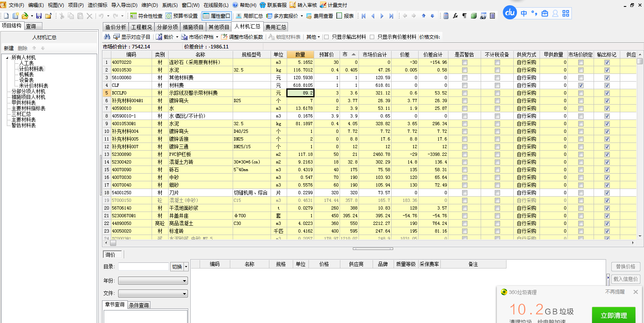Image resolution: width=644 pixels, height=323 pixels.
Task: Toggle 不计税设备 for 水泥 row 2
Action: tap(497, 70)
